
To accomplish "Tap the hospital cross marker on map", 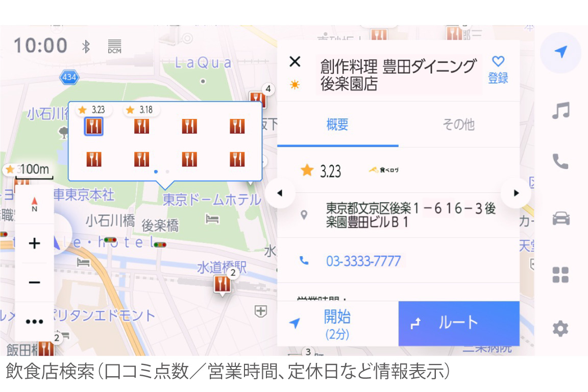I will (x=261, y=311).
